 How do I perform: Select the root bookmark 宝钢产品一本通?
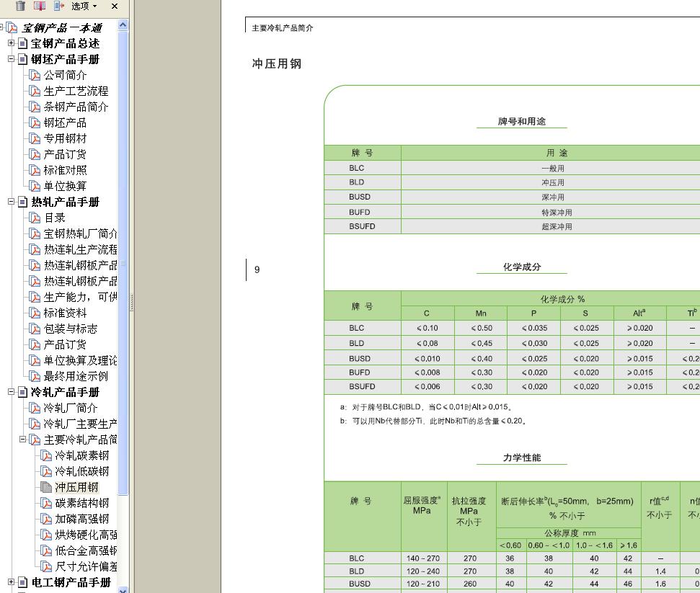[61, 28]
